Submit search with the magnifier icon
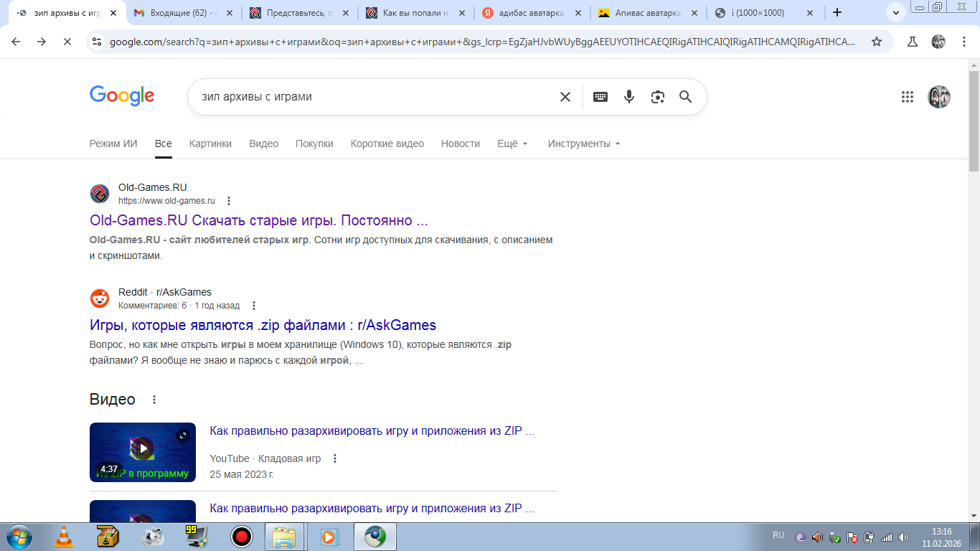Viewport: 980px width, 551px height. [x=686, y=97]
